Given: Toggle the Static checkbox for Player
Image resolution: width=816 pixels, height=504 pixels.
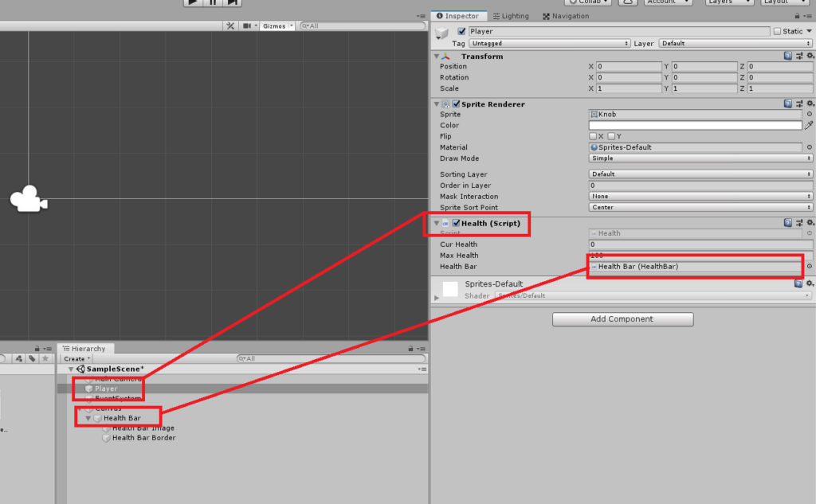Looking at the screenshot, I should click(778, 32).
